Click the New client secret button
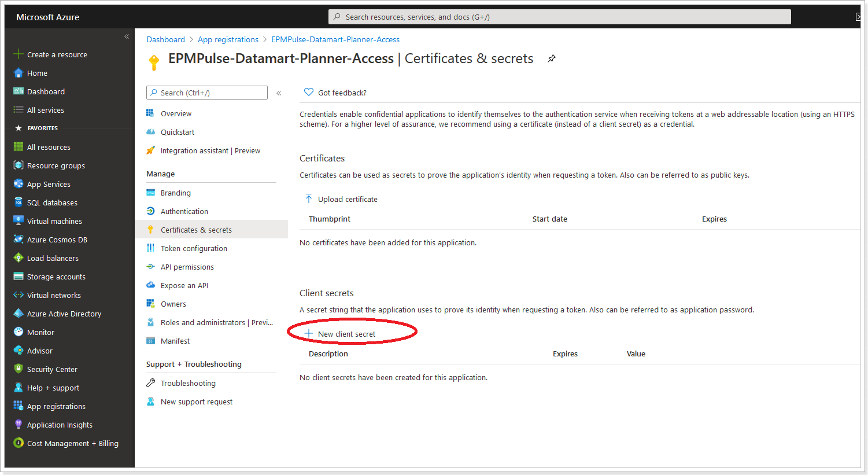This screenshot has height=475, width=868. 341,334
